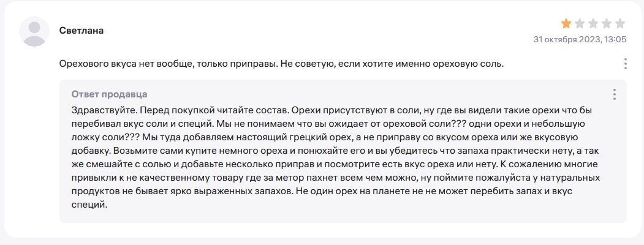Click the Ответ продавца heading

110,94
